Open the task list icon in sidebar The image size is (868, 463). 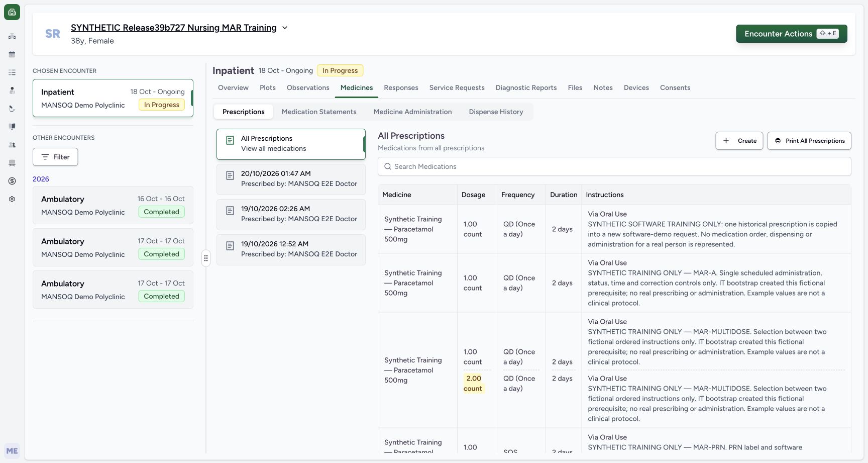[x=12, y=72]
